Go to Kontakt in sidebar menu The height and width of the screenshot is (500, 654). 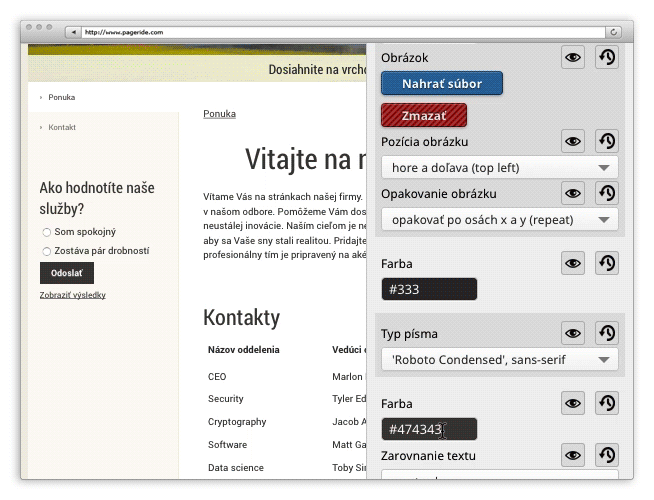(x=62, y=127)
